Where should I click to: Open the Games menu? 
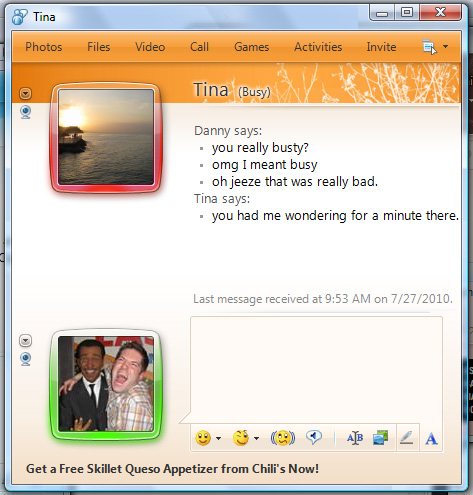pyautogui.click(x=252, y=47)
